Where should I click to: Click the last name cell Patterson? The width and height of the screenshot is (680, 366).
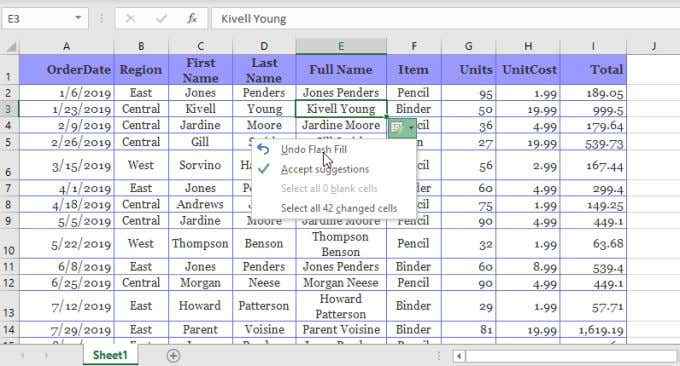[264, 306]
